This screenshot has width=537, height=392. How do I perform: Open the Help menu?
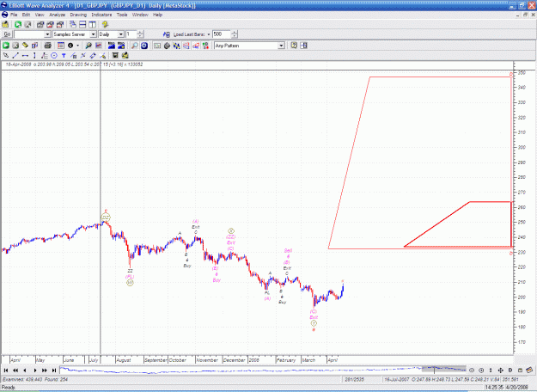(x=157, y=15)
